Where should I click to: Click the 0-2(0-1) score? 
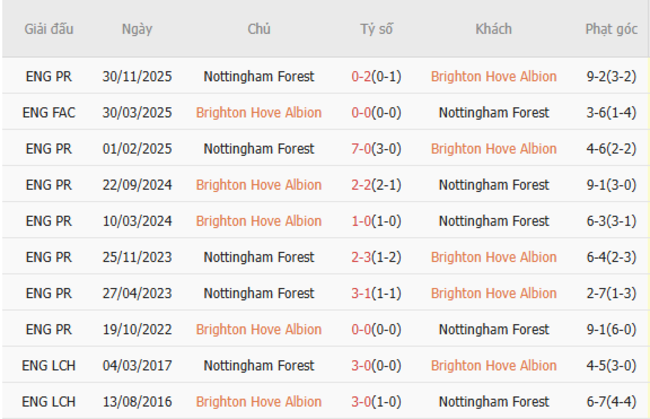point(376,77)
